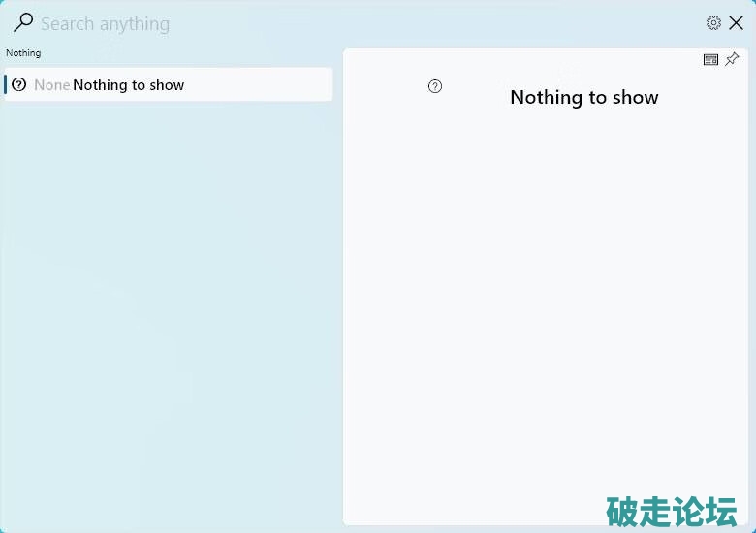The height and width of the screenshot is (533, 756).
Task: Close the search window with X
Action: pyautogui.click(x=737, y=23)
